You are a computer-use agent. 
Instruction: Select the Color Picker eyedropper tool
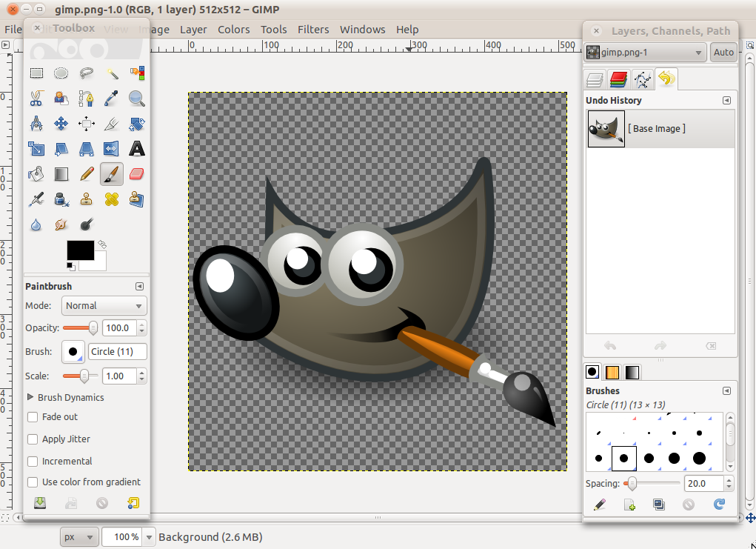112,98
